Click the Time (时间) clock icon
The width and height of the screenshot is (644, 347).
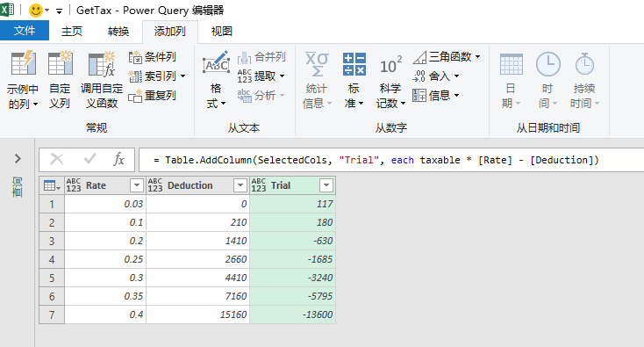coord(547,64)
